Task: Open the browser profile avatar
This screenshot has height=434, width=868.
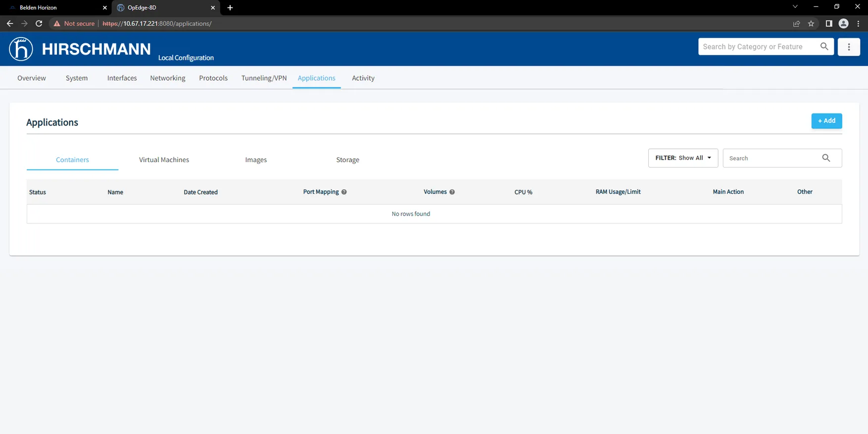Action: pos(844,23)
